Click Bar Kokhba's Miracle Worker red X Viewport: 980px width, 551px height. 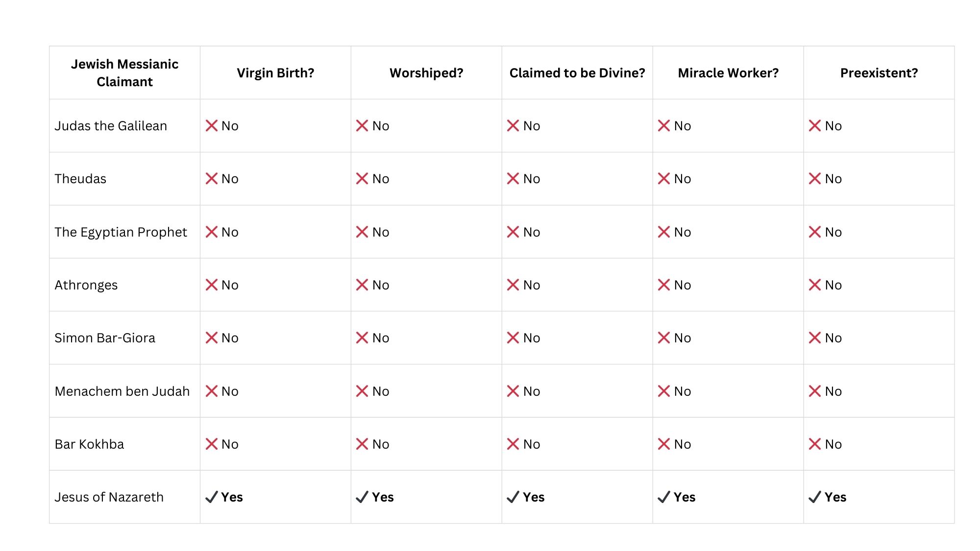click(664, 444)
